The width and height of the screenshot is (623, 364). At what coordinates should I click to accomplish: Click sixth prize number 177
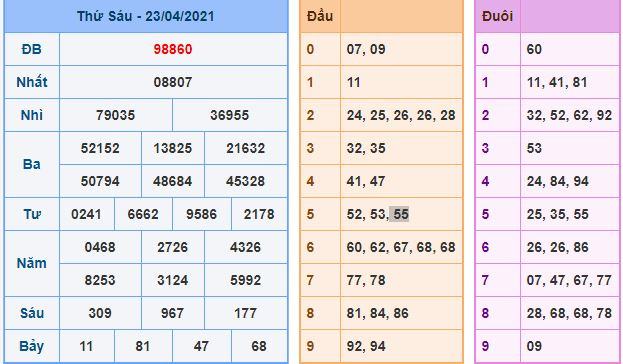click(x=246, y=313)
